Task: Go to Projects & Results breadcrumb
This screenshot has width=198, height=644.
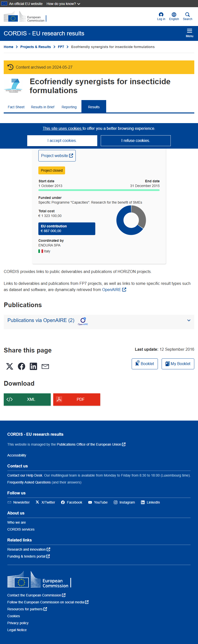Action: coord(35,47)
